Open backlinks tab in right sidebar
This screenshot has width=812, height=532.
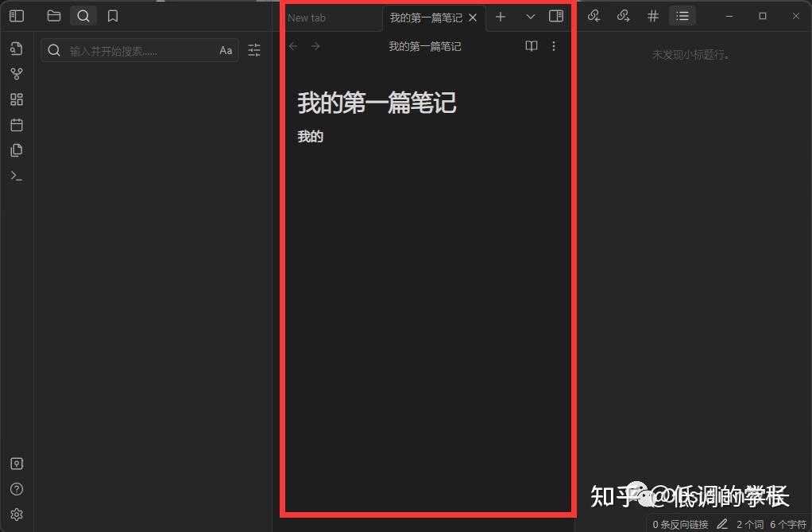(594, 16)
